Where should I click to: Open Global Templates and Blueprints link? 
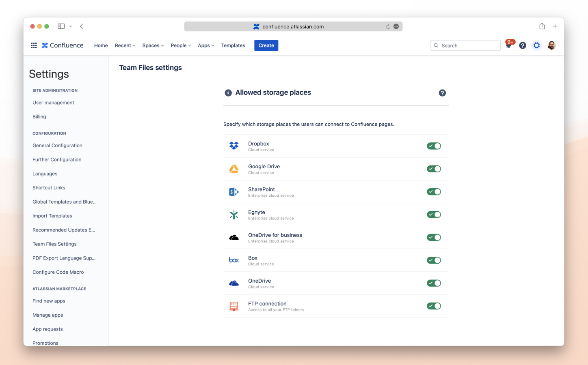65,202
